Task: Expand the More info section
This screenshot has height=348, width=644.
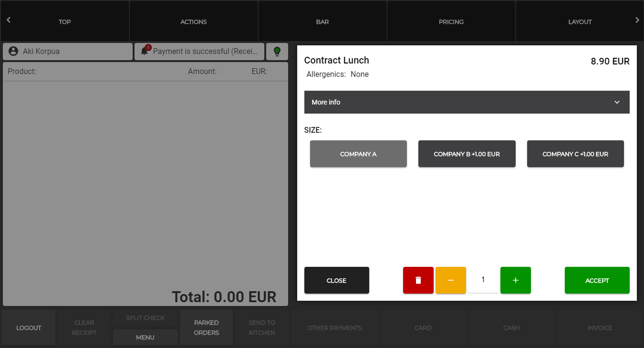Action: tap(467, 102)
